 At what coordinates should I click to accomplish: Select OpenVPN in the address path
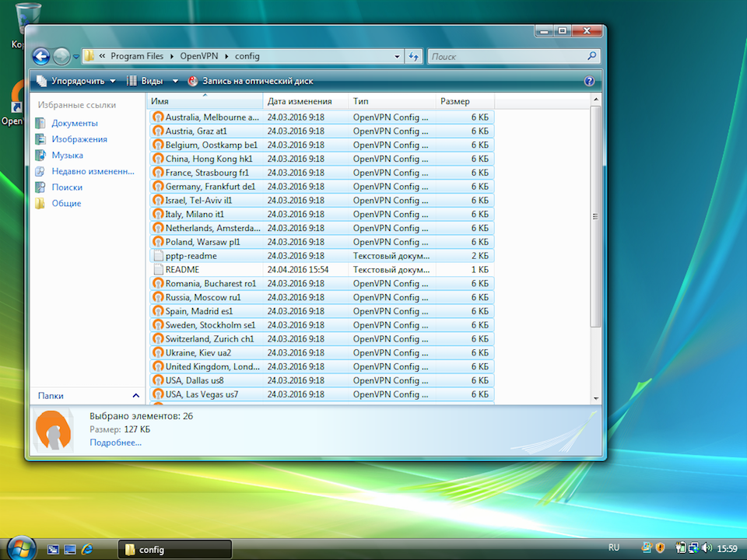pyautogui.click(x=198, y=56)
